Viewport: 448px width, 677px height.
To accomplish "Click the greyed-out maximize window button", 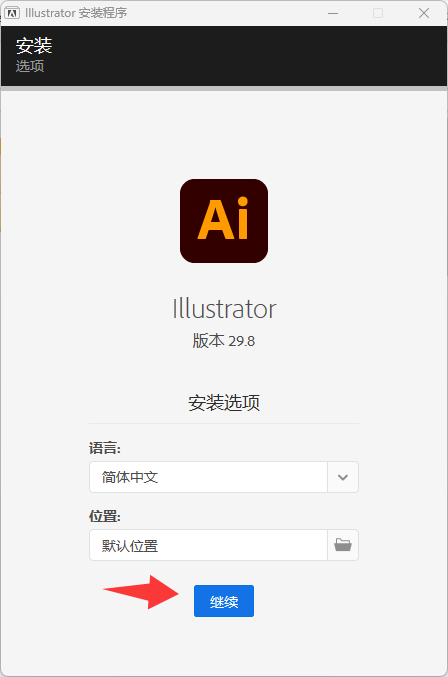I will pos(378,13).
